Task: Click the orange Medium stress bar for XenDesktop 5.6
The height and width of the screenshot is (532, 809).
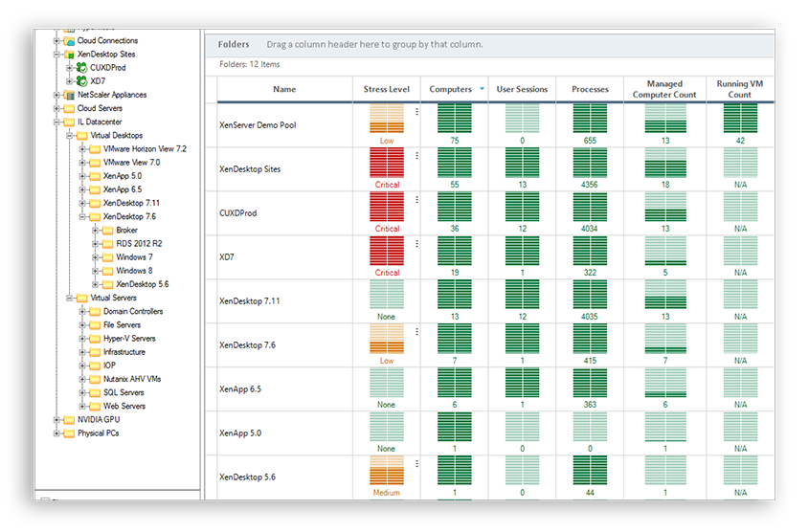Action: pyautogui.click(x=387, y=471)
